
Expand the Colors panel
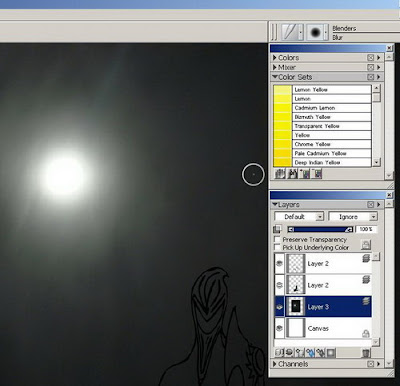[x=275, y=58]
